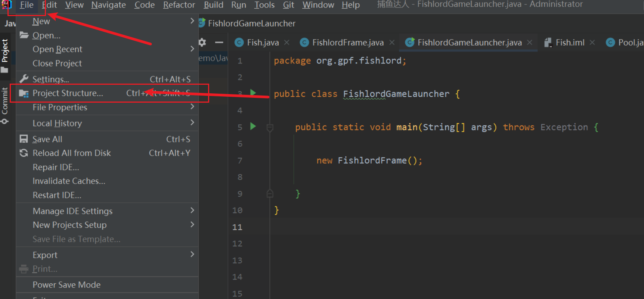
Task: Click the Commit sidebar icon
Action: [x=4, y=121]
